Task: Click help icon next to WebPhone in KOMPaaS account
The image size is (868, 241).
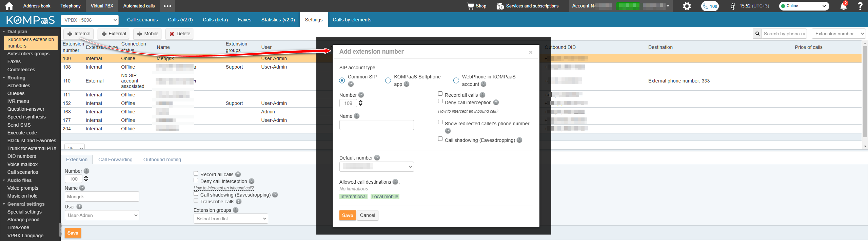Action: [484, 84]
